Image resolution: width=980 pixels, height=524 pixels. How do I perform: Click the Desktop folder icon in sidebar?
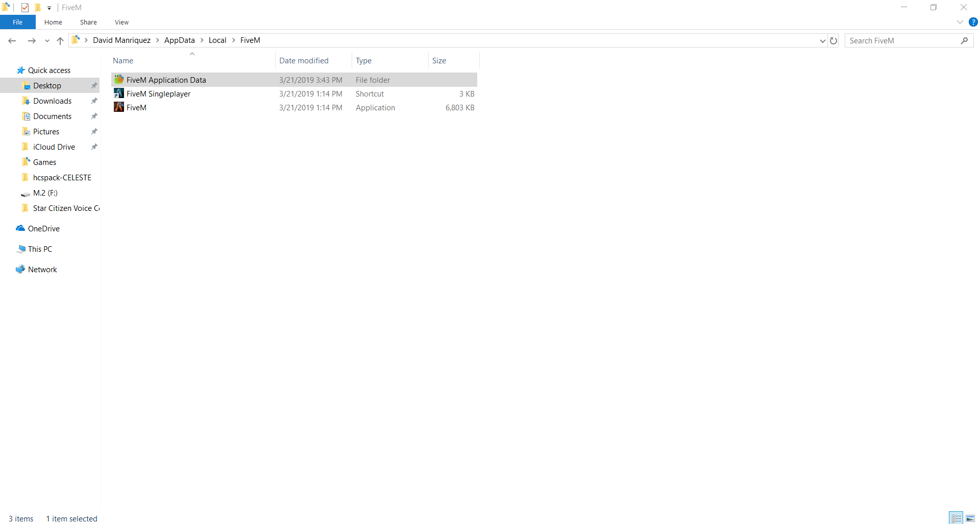(27, 86)
